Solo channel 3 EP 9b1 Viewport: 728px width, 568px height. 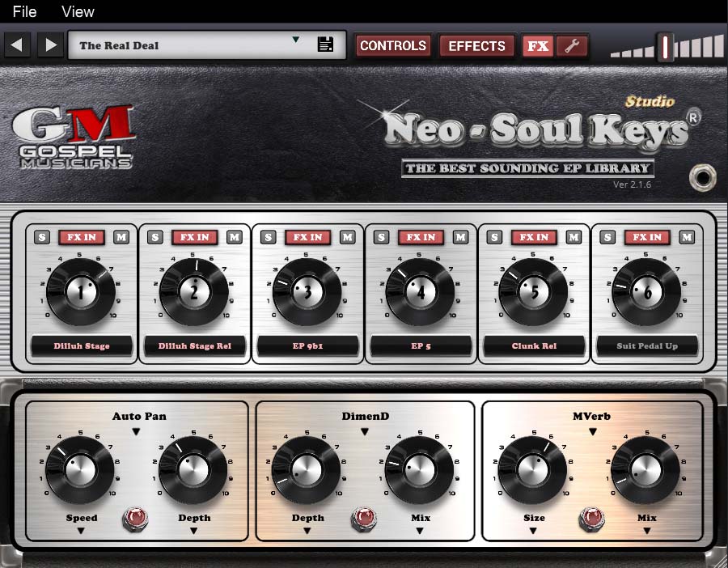tap(268, 237)
